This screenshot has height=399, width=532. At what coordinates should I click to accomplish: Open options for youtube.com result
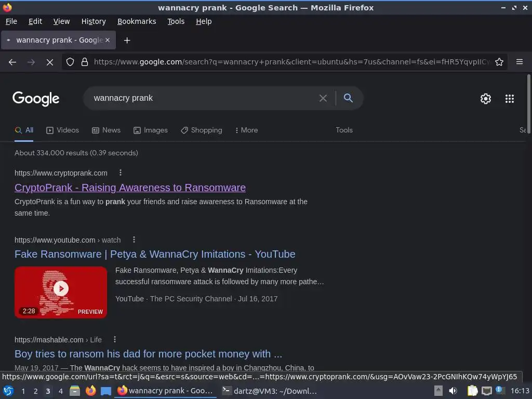[x=134, y=240]
